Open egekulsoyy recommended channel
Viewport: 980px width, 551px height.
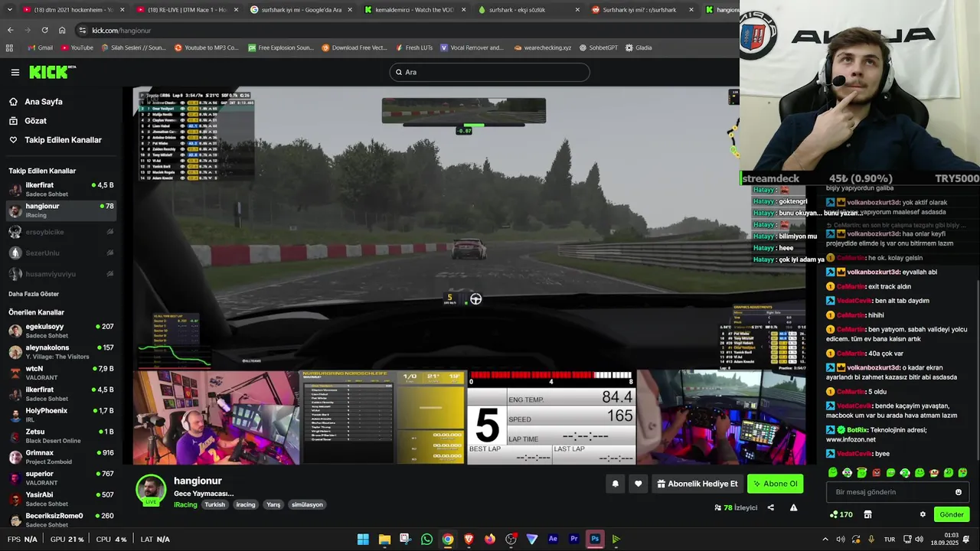point(60,331)
